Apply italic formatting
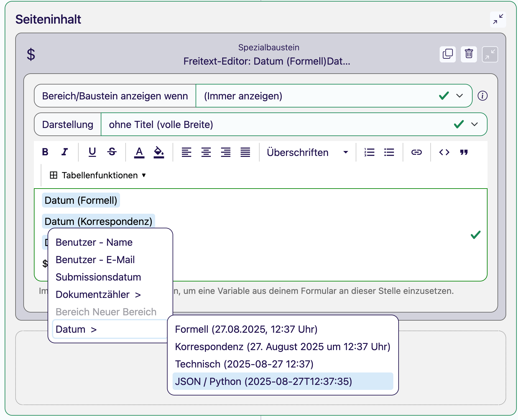 coord(65,152)
